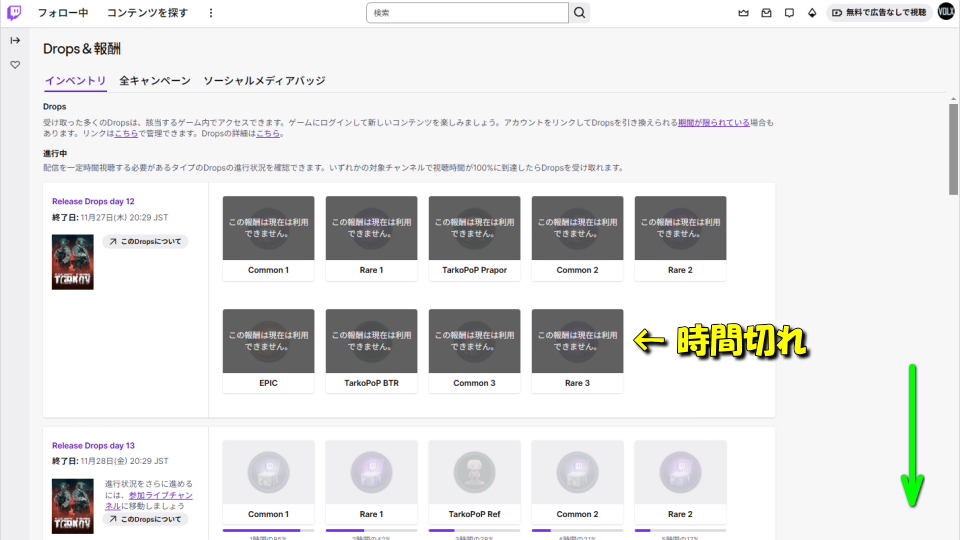The height and width of the screenshot is (540, 960).
Task: Select day 12 Common 2 reward card
Action: (x=577, y=239)
